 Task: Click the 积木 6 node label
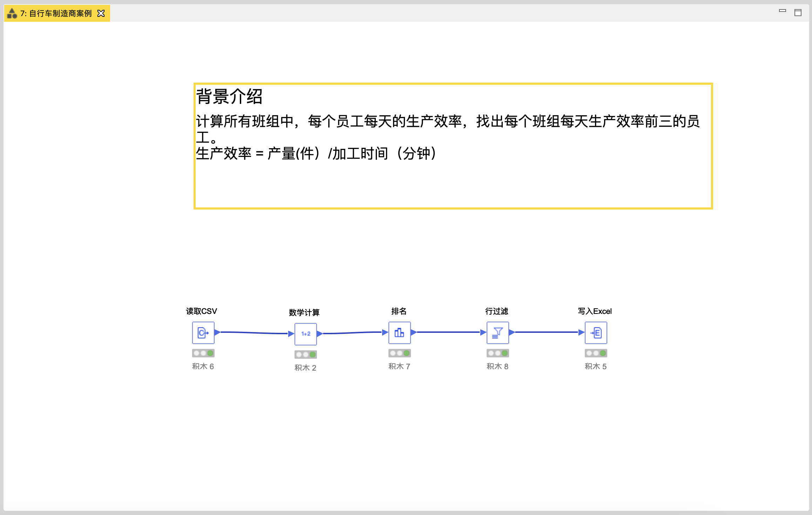pyautogui.click(x=203, y=366)
